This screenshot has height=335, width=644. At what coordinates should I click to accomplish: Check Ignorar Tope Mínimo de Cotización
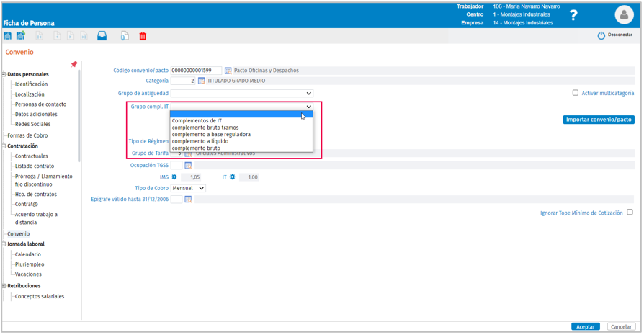point(630,213)
